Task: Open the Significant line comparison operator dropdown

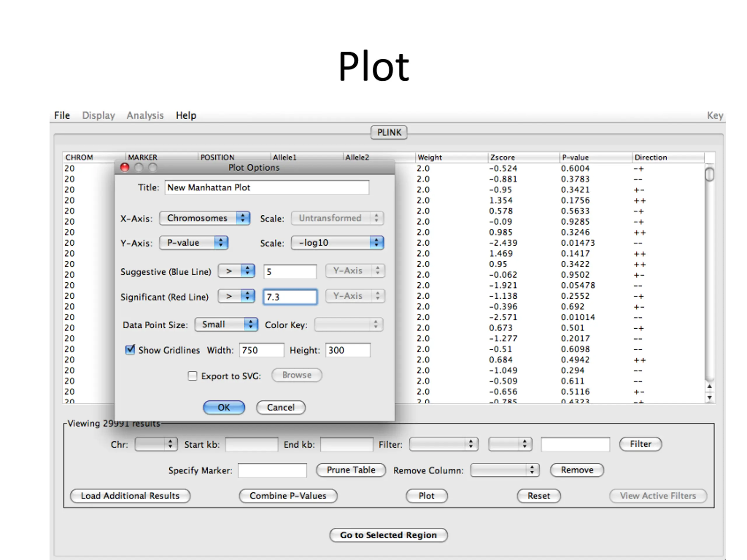Action: coord(236,296)
